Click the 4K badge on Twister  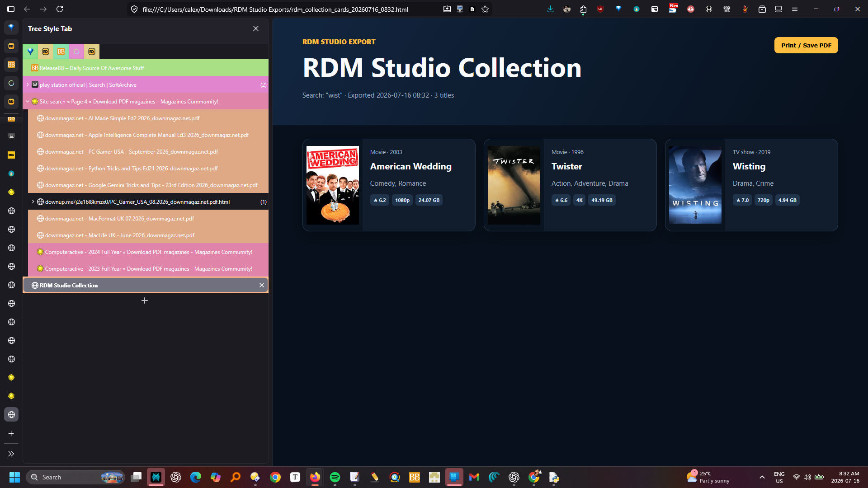[579, 200]
